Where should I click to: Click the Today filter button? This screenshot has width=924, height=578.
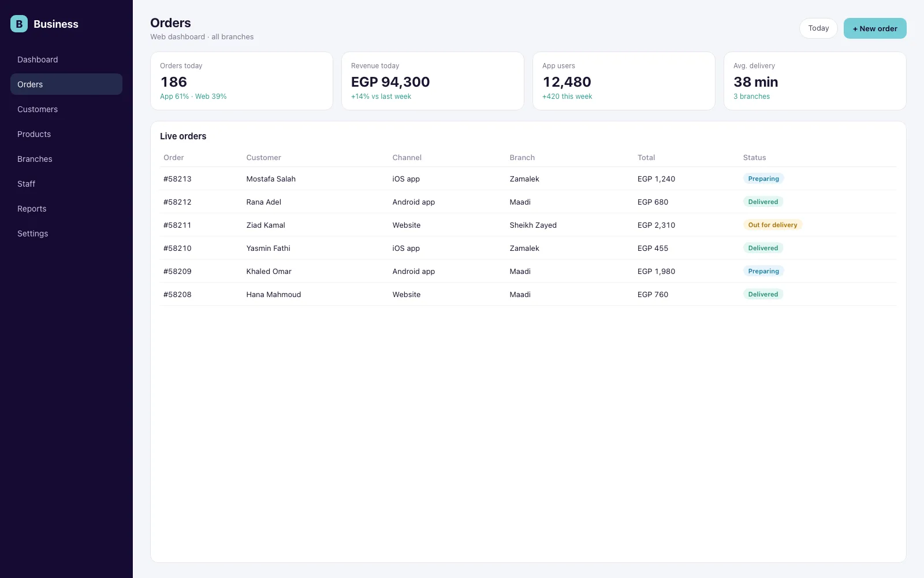click(x=818, y=28)
